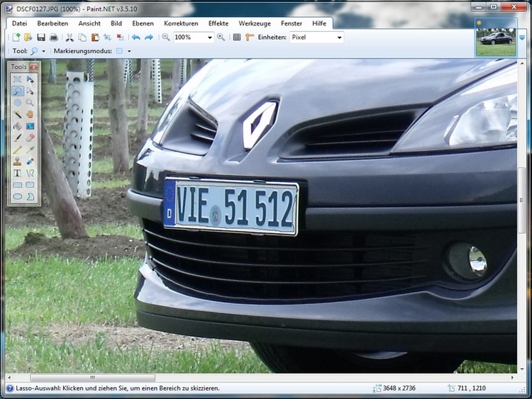Click the horizontal scrollbar thumb
Image resolution: width=532 pixels, height=399 pixels.
92,378
